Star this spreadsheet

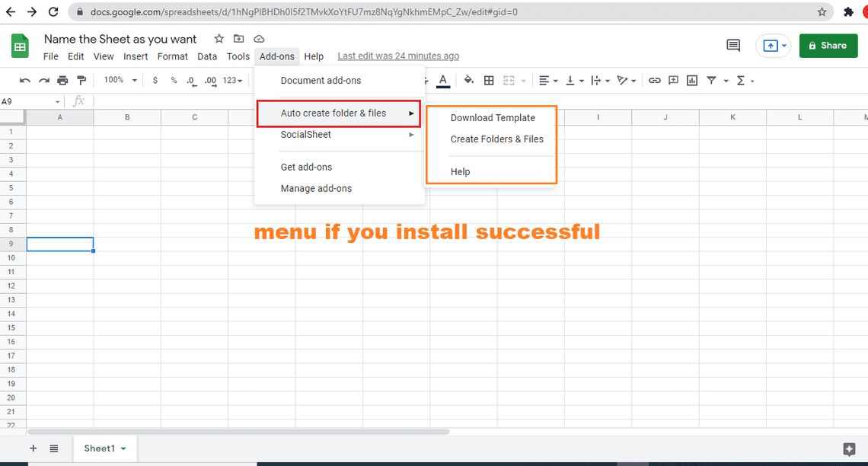(219, 39)
